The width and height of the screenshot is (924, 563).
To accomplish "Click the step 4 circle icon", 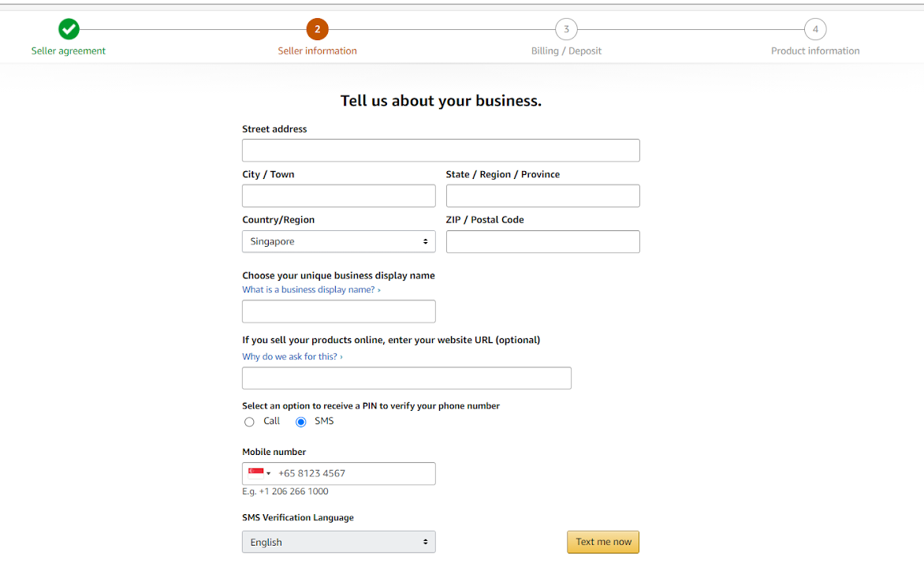I will [815, 29].
